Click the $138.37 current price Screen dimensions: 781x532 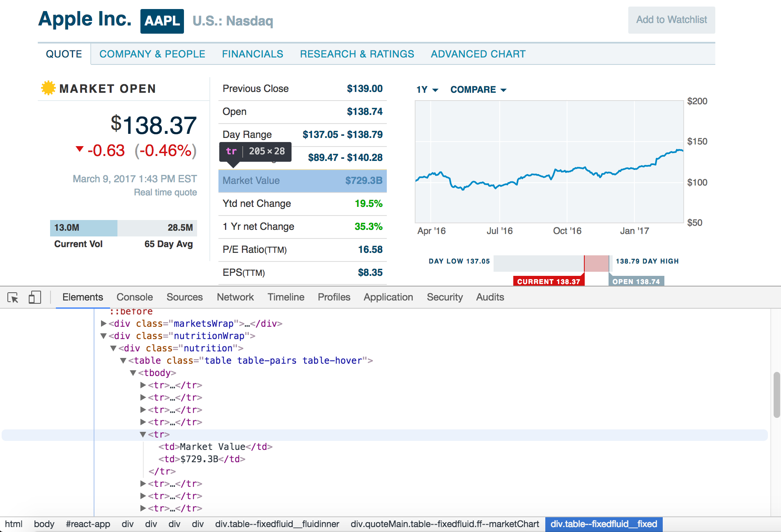click(x=154, y=125)
